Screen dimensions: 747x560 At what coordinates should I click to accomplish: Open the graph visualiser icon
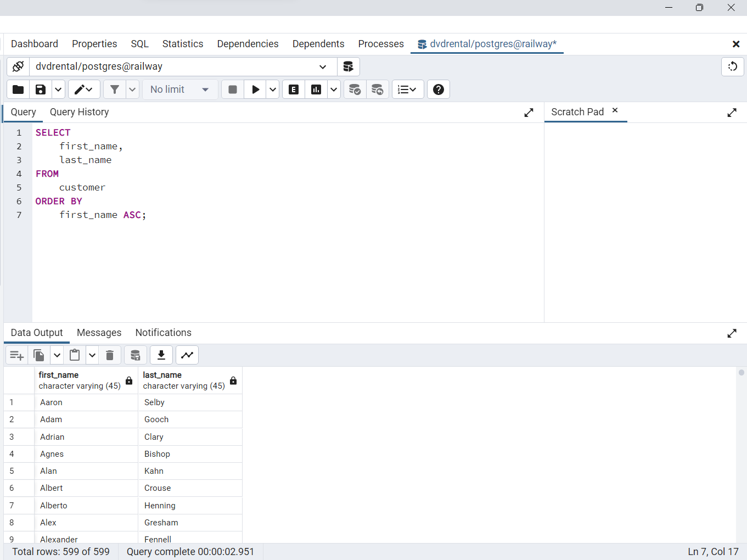pos(187,355)
